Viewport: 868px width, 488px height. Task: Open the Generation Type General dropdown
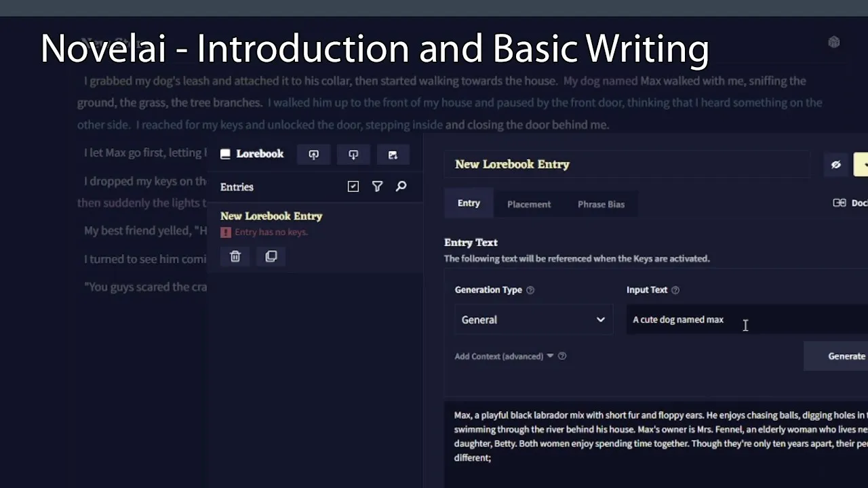click(x=533, y=320)
